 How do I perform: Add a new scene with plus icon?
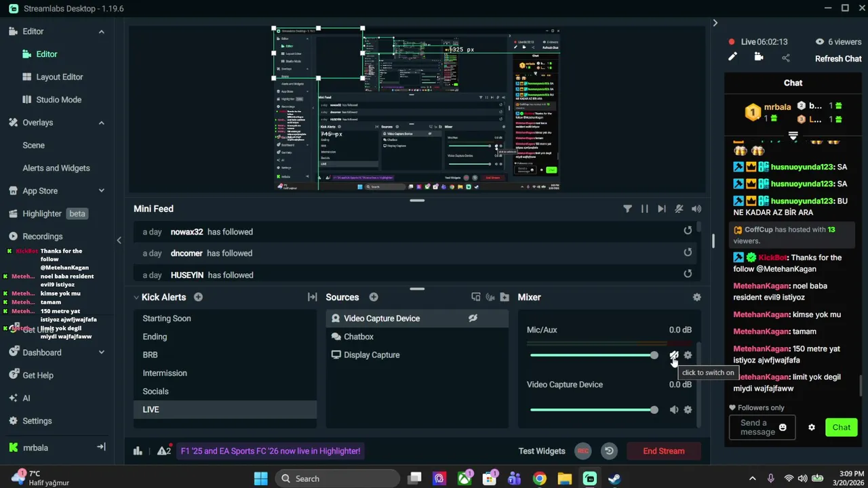point(198,297)
